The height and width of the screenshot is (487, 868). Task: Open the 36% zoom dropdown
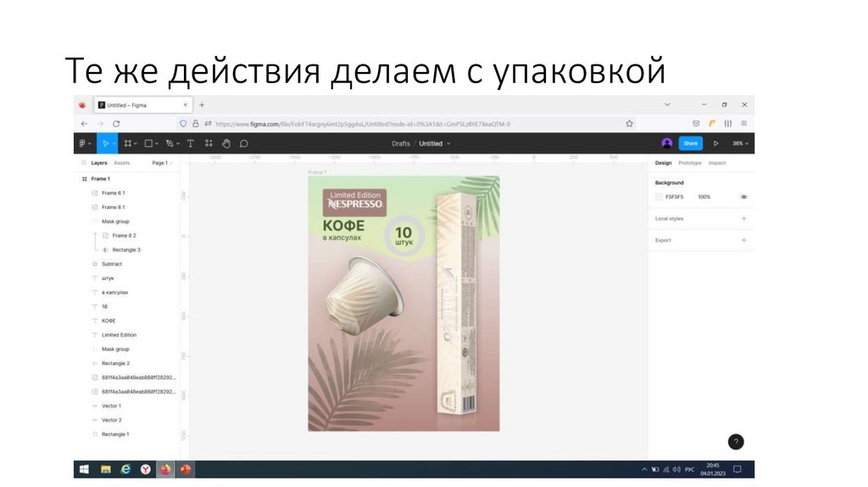click(740, 143)
